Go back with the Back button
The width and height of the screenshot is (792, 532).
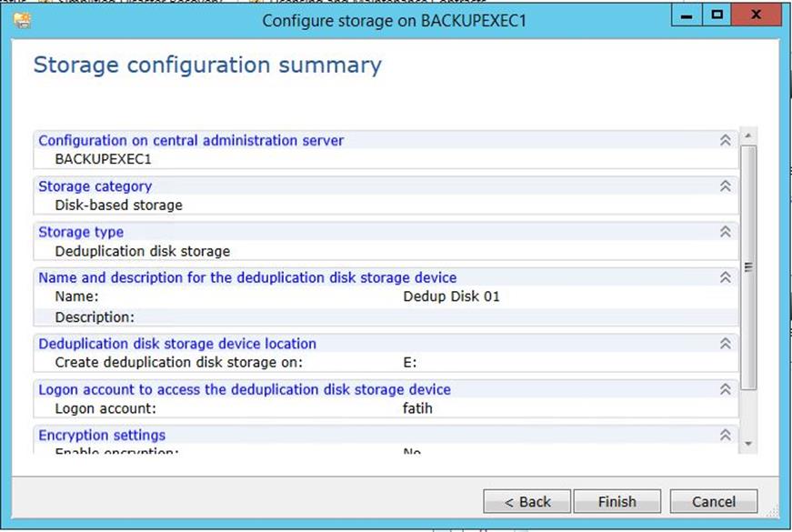click(527, 501)
